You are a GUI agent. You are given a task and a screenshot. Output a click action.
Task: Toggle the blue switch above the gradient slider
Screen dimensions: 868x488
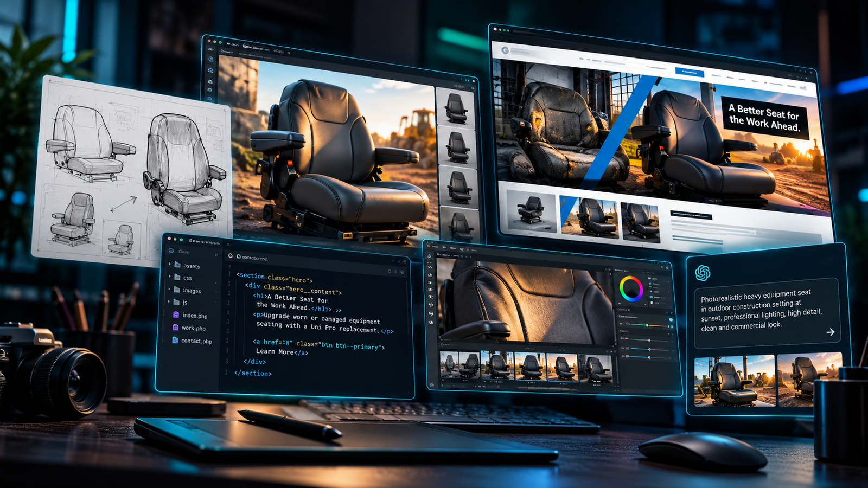coord(671,320)
